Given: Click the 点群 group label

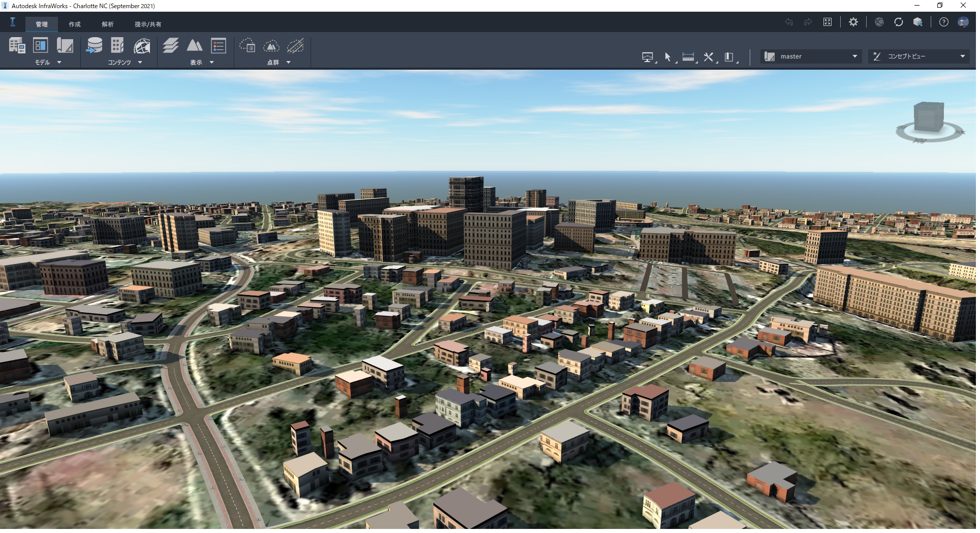Looking at the screenshot, I should 273,62.
